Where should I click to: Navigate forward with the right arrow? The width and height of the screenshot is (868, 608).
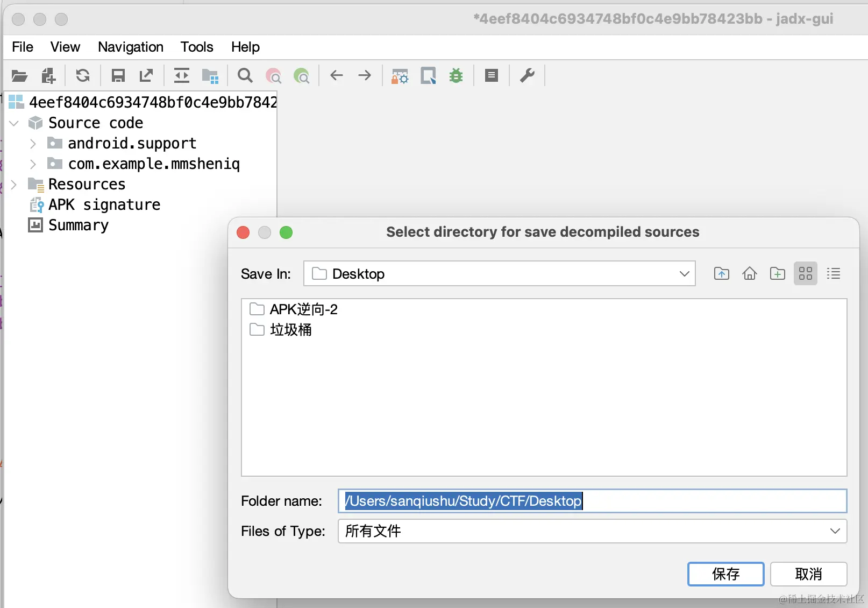click(x=365, y=75)
